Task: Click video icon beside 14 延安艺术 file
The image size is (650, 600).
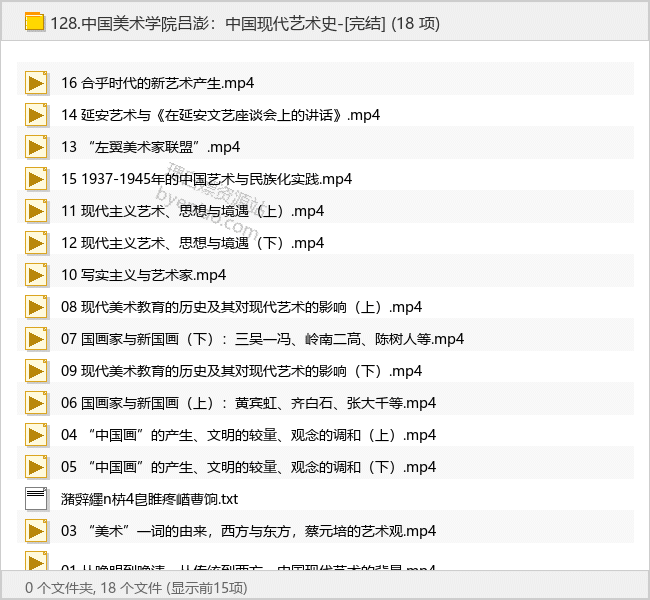Action: [37, 115]
